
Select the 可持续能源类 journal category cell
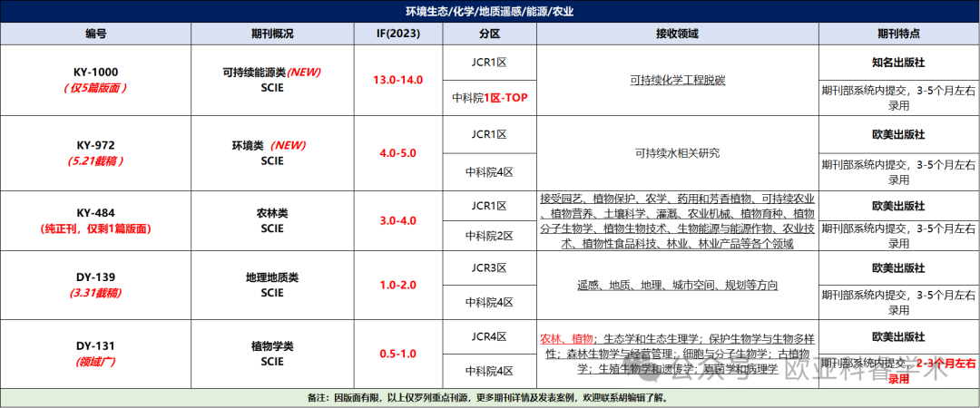(272, 80)
